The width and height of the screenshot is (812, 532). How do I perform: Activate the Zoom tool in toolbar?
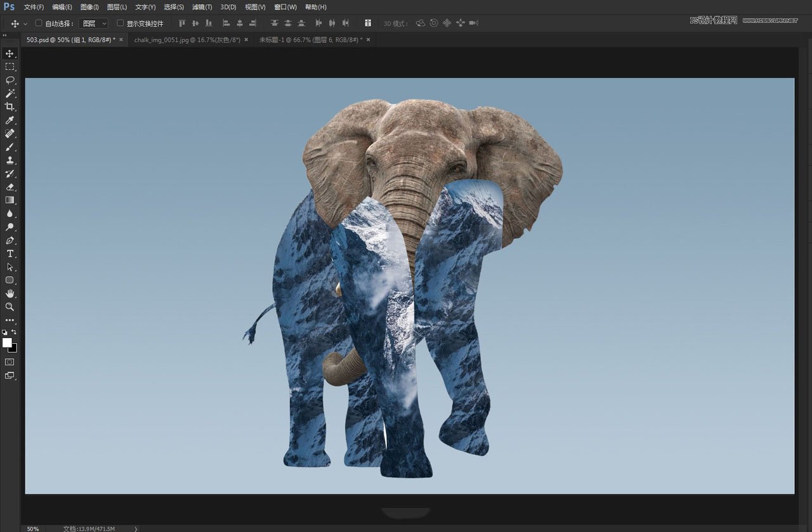(10, 306)
